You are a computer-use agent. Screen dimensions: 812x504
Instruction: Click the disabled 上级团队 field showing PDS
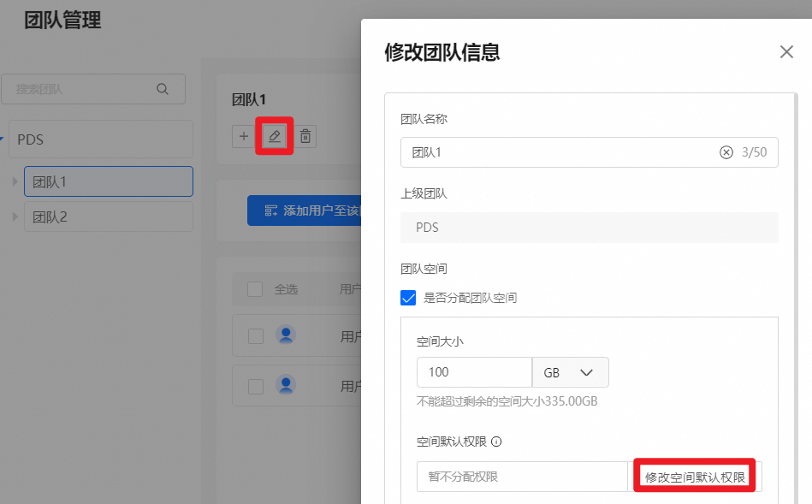(590, 228)
